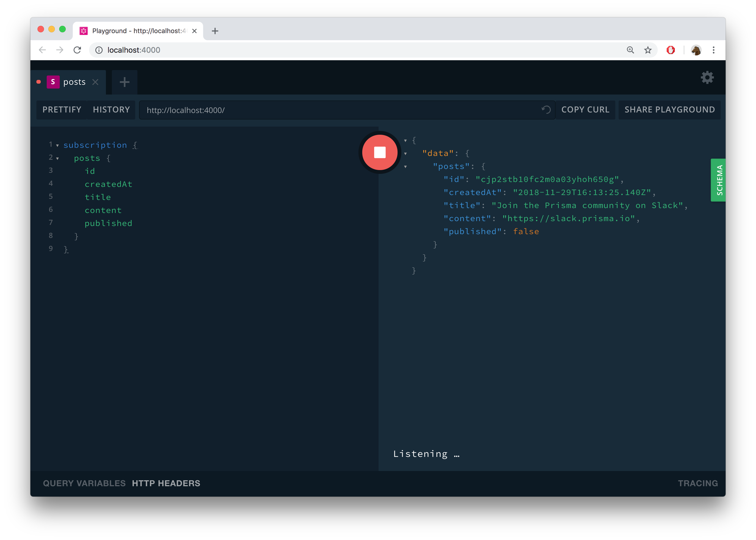Image resolution: width=756 pixels, height=540 pixels.
Task: Open the Chrome three-dot menu
Action: pos(713,50)
